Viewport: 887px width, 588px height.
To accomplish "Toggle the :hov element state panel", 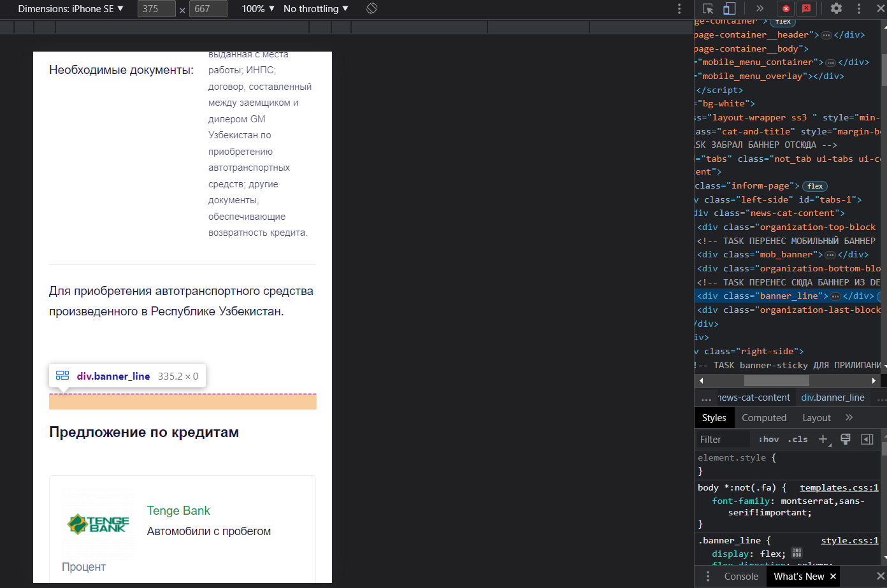I will pyautogui.click(x=768, y=440).
